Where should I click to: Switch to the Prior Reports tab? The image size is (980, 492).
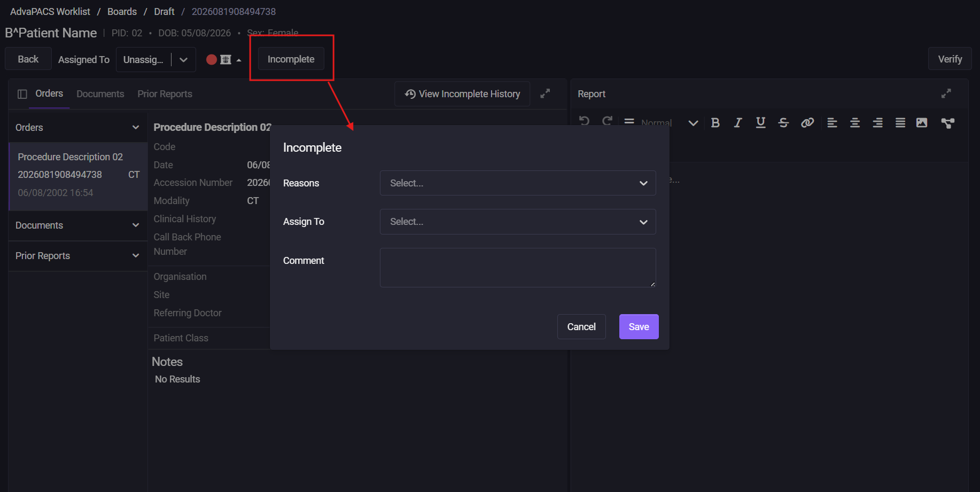[165, 94]
